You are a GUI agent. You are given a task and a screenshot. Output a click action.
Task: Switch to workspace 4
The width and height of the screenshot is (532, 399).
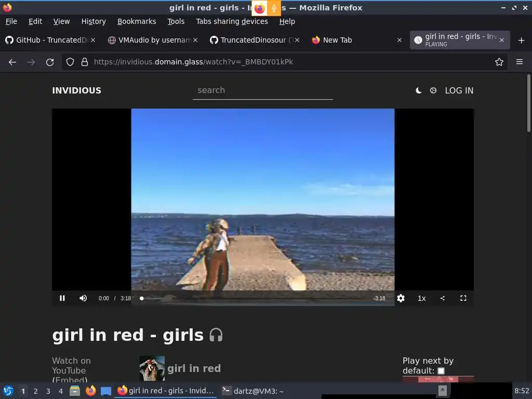tap(61, 391)
